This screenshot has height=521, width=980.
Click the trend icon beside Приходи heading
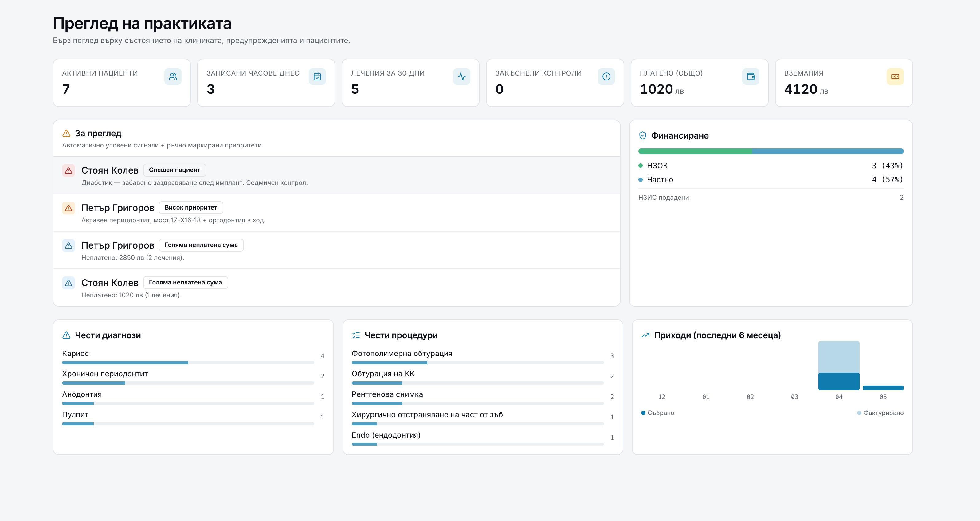(645, 335)
